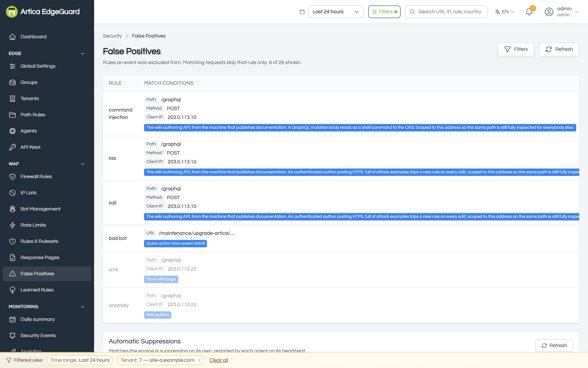Image resolution: width=588 pixels, height=368 pixels.
Task: Go to Bot Management
Action: pos(47,209)
